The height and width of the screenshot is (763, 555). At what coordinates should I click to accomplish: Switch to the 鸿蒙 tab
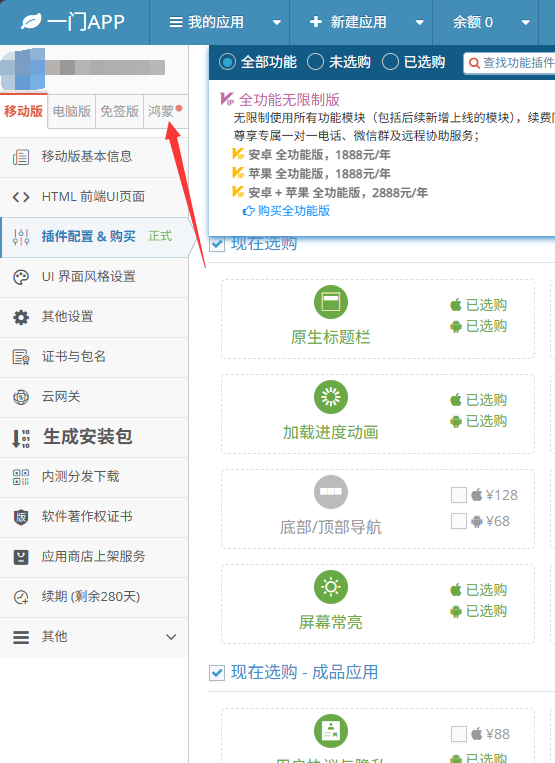(165, 111)
